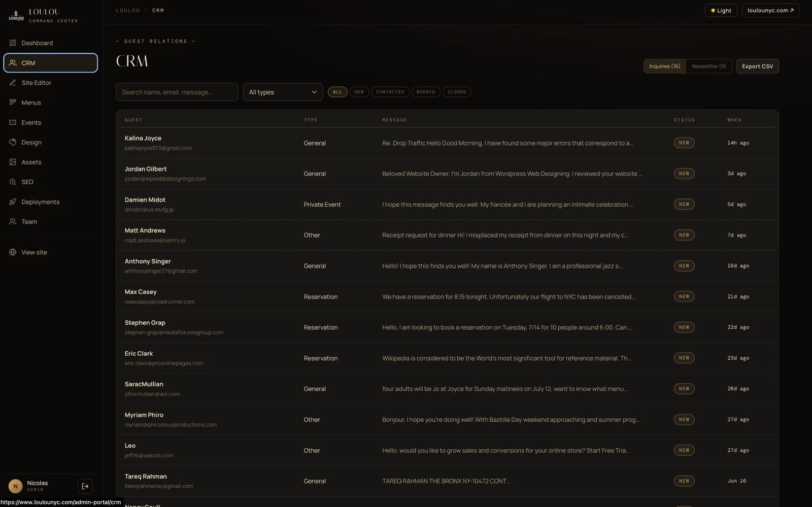
Task: Open Tareq Rahman inquiry row
Action: click(x=447, y=481)
